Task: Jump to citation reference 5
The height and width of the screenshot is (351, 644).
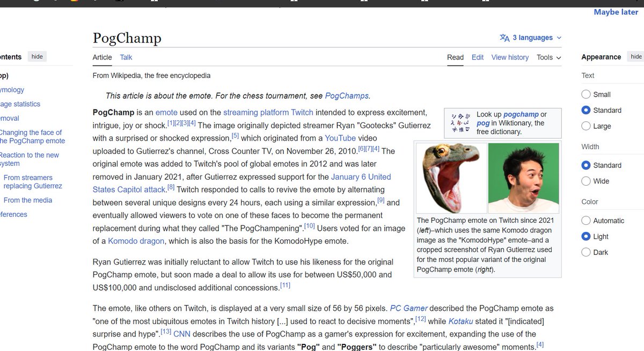Action: (235, 136)
